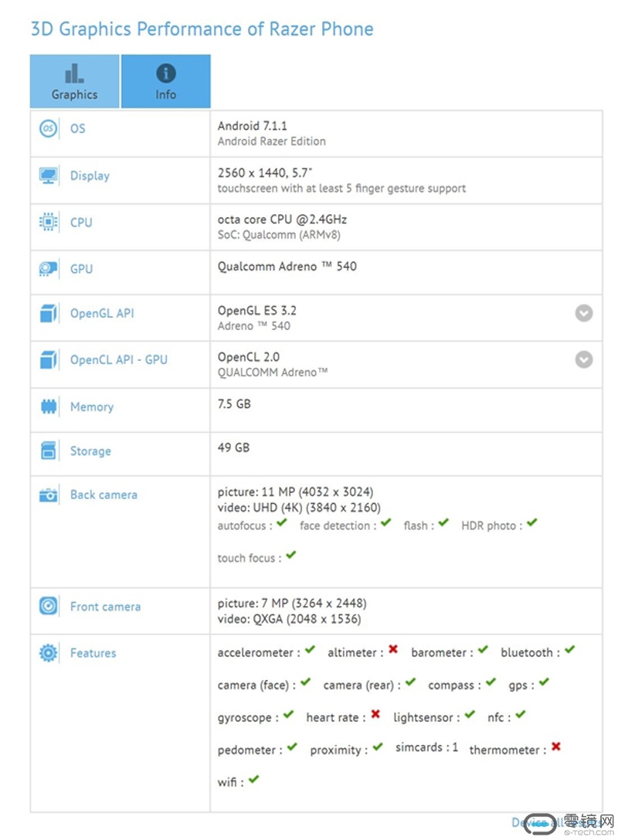This screenshot has height=840, width=618.
Task: Click the Features gear icon
Action: [x=48, y=653]
